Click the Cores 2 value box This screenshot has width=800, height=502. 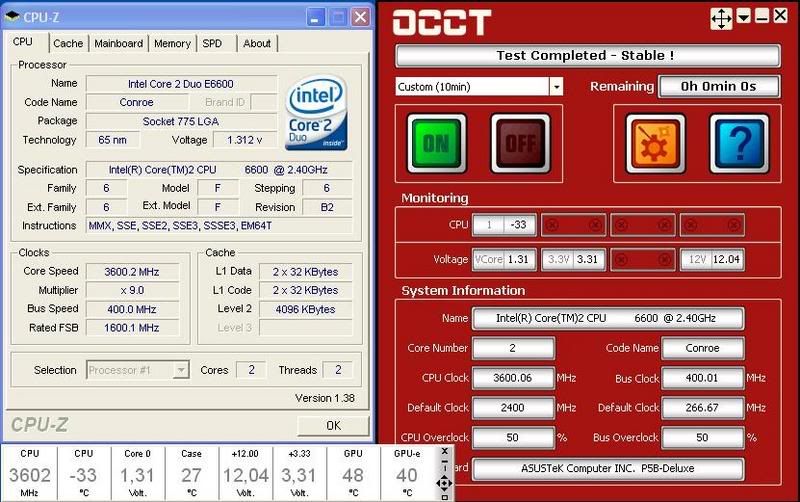pyautogui.click(x=251, y=370)
